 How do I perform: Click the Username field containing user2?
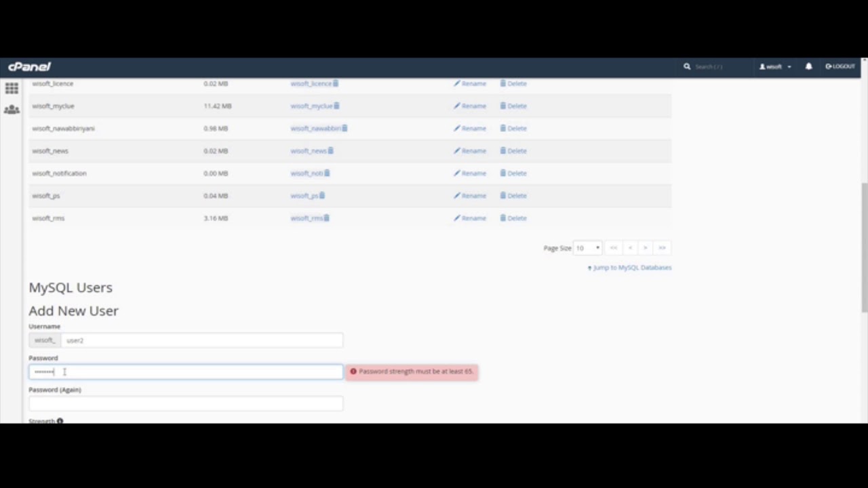pyautogui.click(x=201, y=340)
